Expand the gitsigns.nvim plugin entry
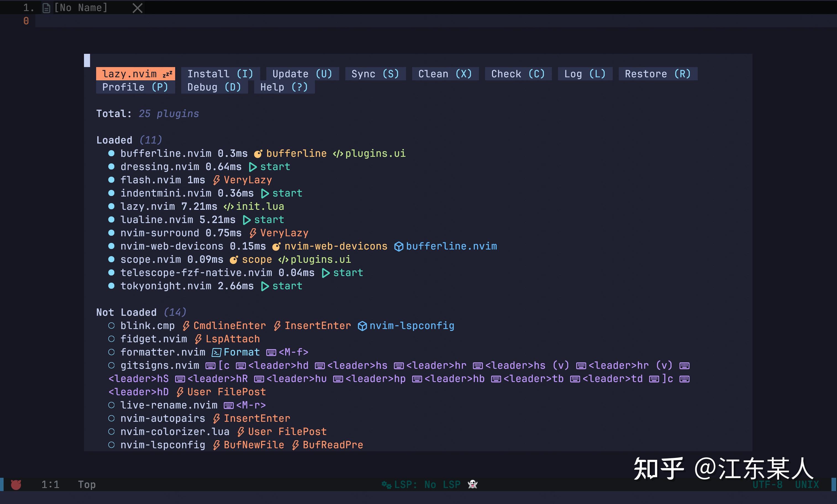The width and height of the screenshot is (837, 504). [x=160, y=365]
